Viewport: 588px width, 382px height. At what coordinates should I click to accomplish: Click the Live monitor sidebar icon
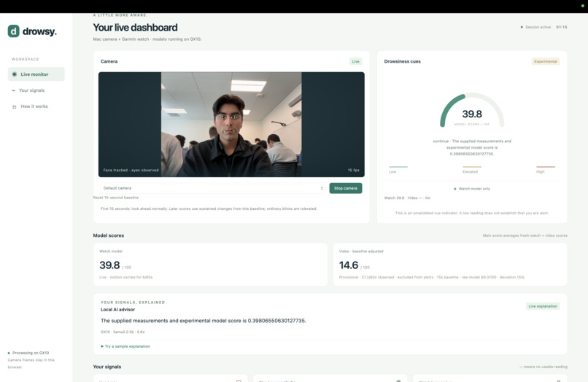(15, 74)
